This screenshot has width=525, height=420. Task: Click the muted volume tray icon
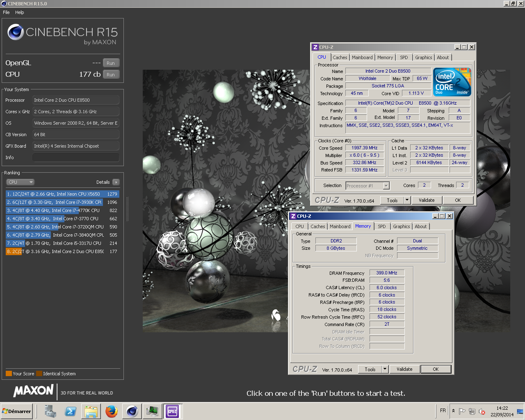482,411
